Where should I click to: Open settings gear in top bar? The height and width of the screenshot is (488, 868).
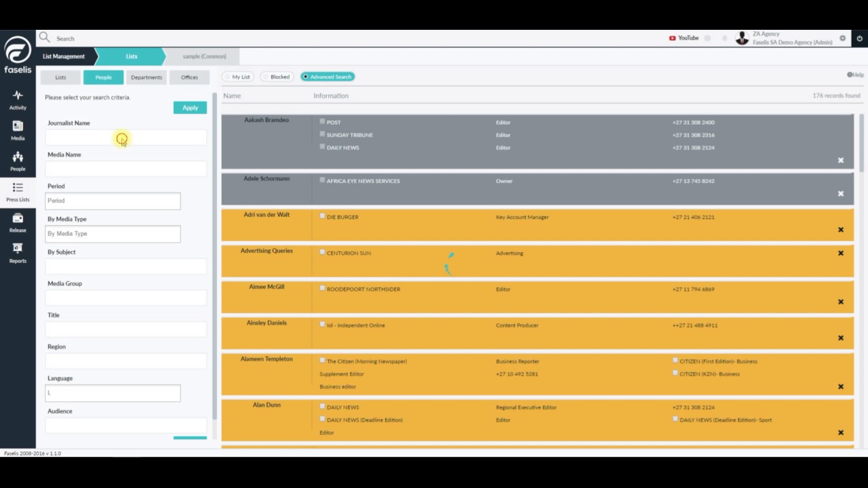(843, 38)
